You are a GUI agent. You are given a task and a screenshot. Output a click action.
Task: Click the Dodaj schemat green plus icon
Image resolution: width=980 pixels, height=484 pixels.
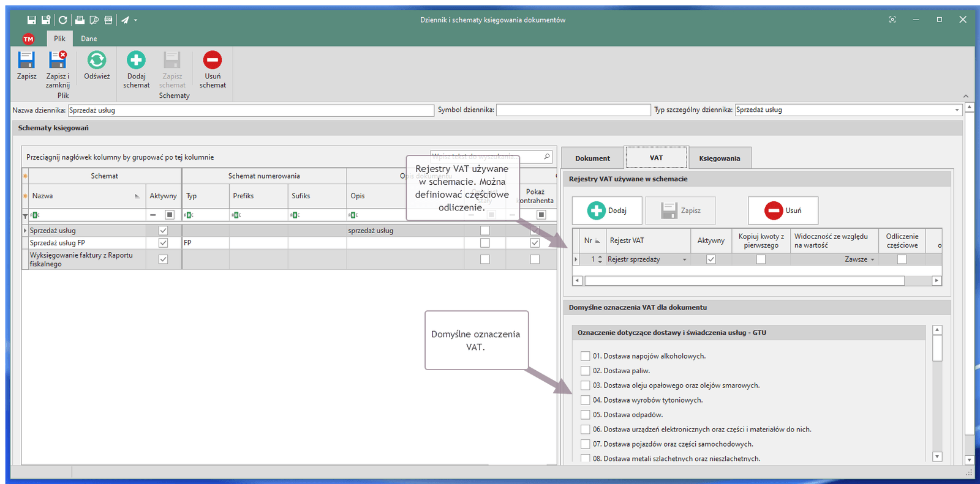tap(136, 60)
